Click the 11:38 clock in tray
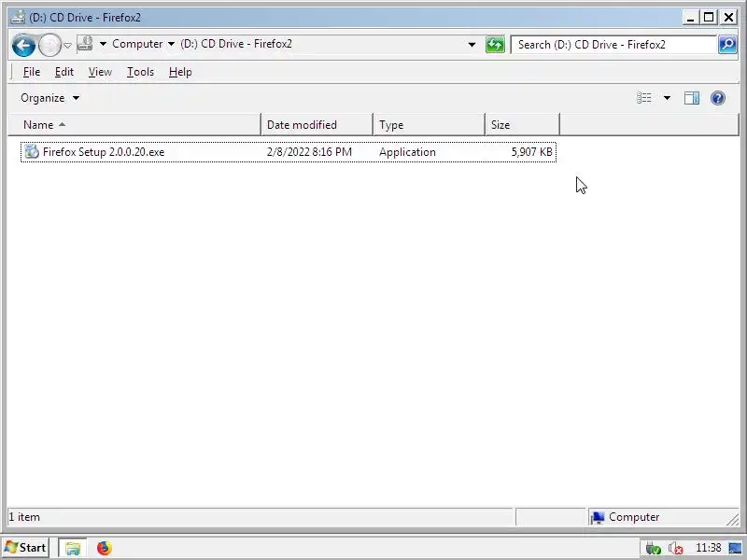This screenshot has height=560, width=747. (709, 548)
